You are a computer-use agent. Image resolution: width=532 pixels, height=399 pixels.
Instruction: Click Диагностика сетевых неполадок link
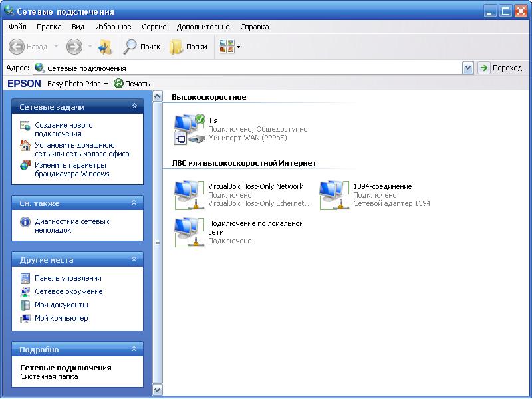(x=72, y=226)
